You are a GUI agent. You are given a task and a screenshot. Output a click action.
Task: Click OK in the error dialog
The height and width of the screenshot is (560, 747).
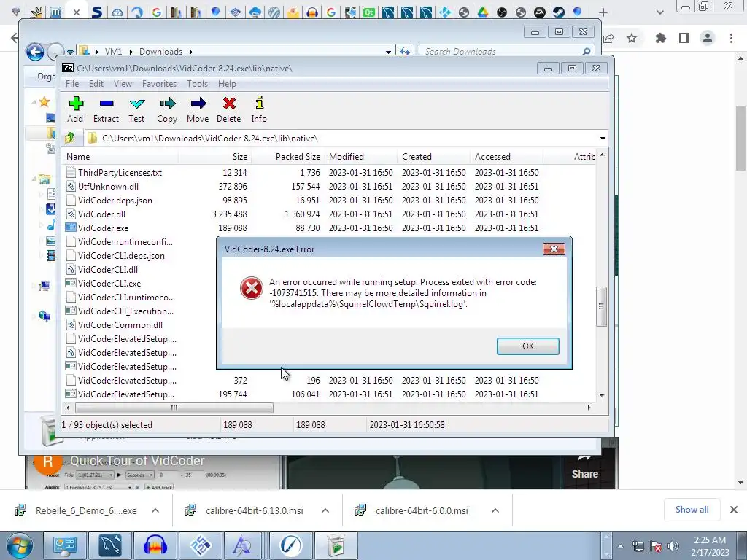[528, 346]
